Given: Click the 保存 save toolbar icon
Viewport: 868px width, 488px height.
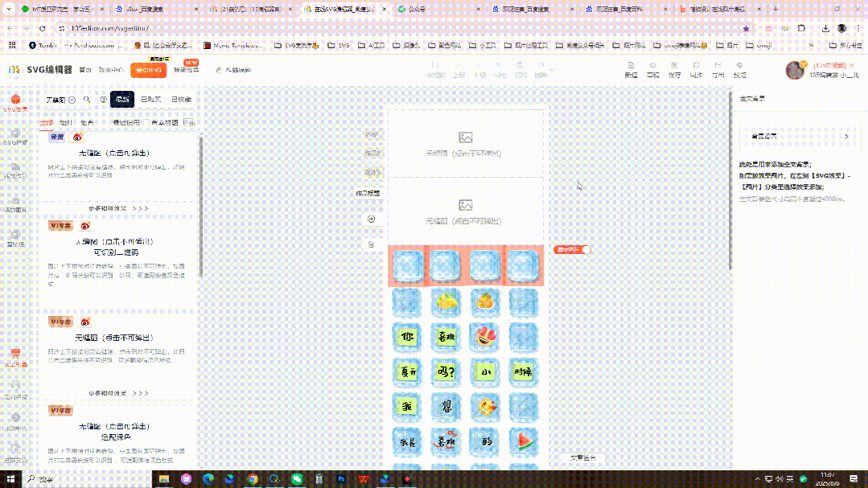Looking at the screenshot, I should [674, 65].
